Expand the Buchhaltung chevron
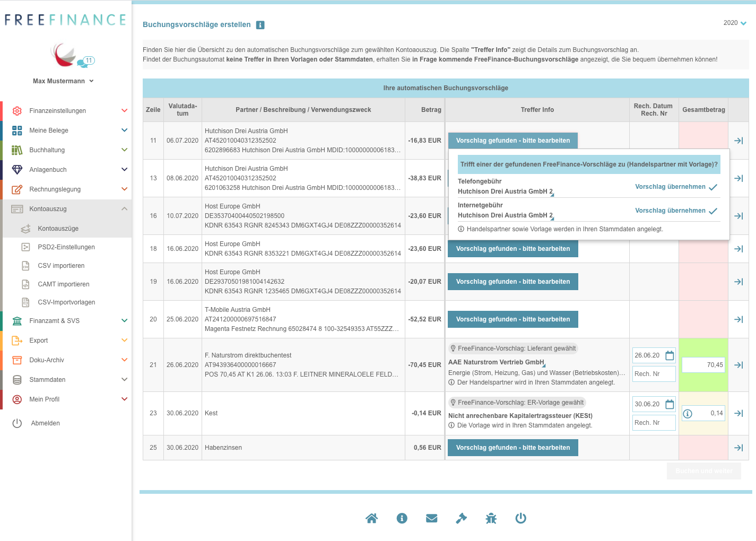756x541 pixels. [x=125, y=150]
